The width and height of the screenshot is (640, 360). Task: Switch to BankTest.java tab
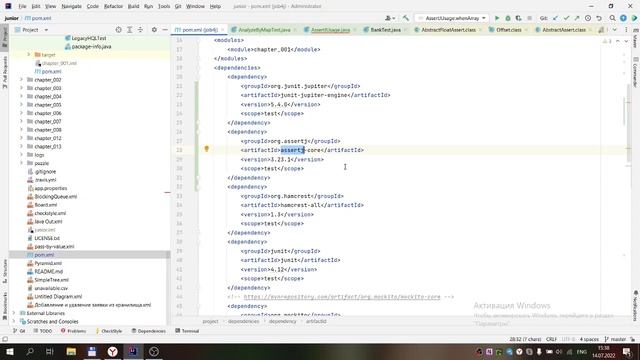pos(385,30)
